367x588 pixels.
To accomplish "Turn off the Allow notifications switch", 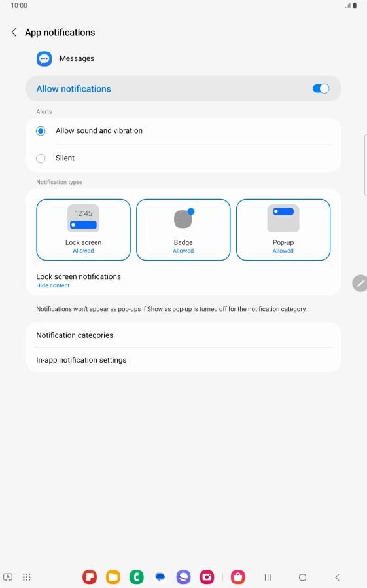I will [321, 88].
